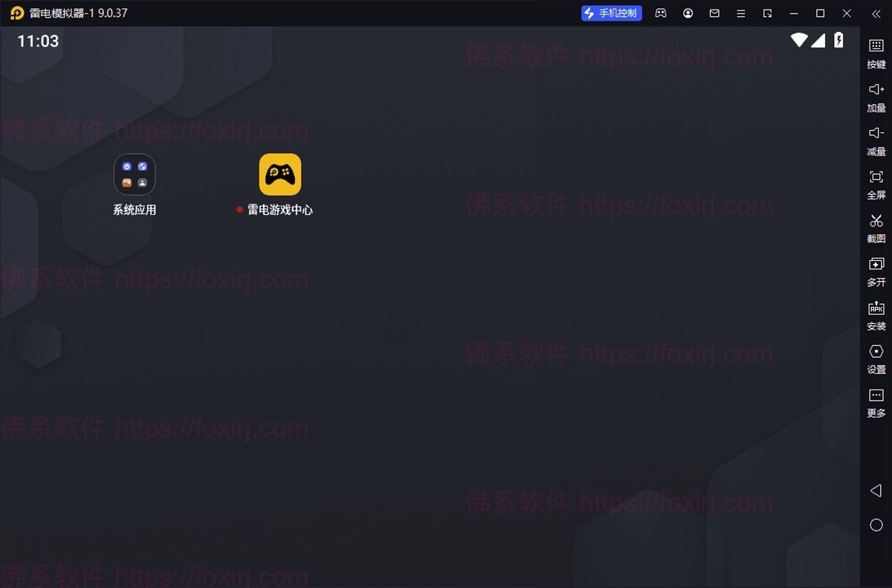Open the gamepad icon in the title bar
Image resolution: width=892 pixels, height=588 pixels.
pos(661,13)
